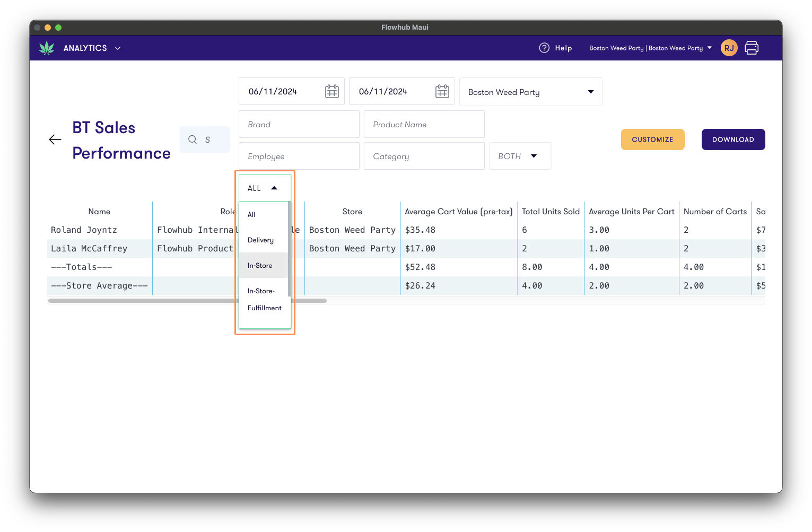Click the RJ avatar icon
Screen dimensions: 812x532
(x=729, y=48)
